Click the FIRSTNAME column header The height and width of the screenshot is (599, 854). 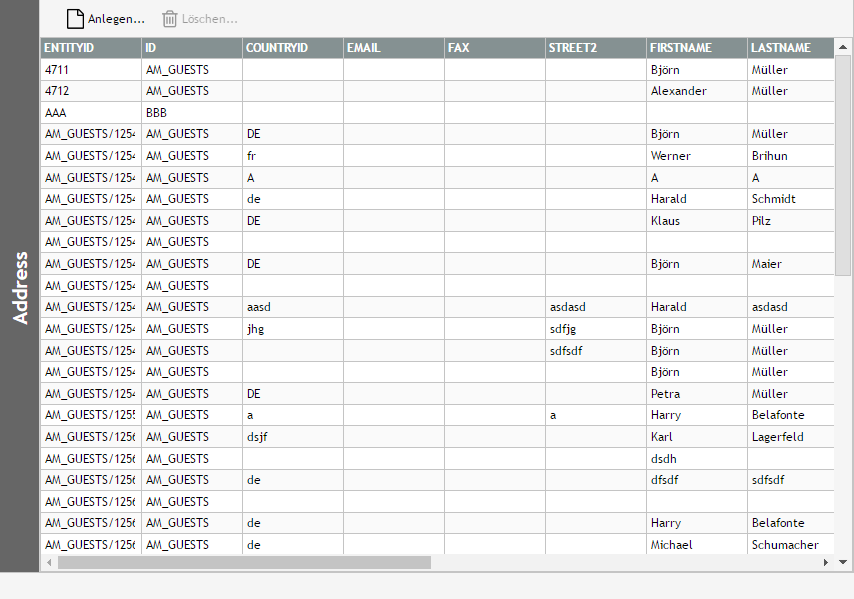coord(696,48)
